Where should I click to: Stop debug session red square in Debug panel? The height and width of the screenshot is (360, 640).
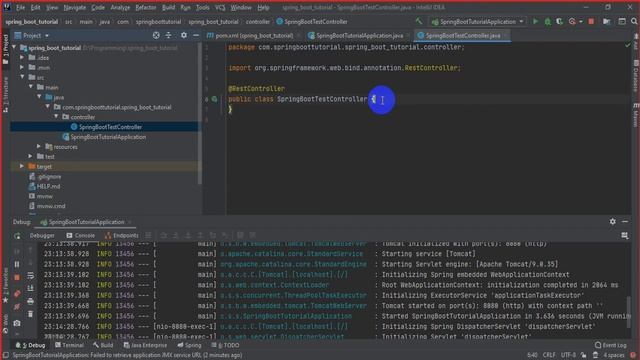tap(17, 278)
